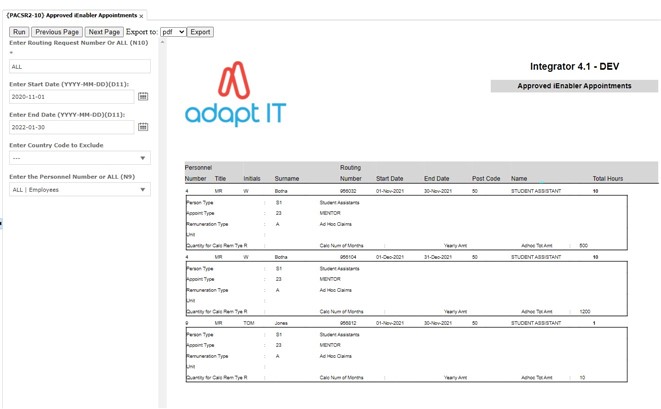Click the Adapt IT logo
The image size is (661, 409).
coord(235,95)
